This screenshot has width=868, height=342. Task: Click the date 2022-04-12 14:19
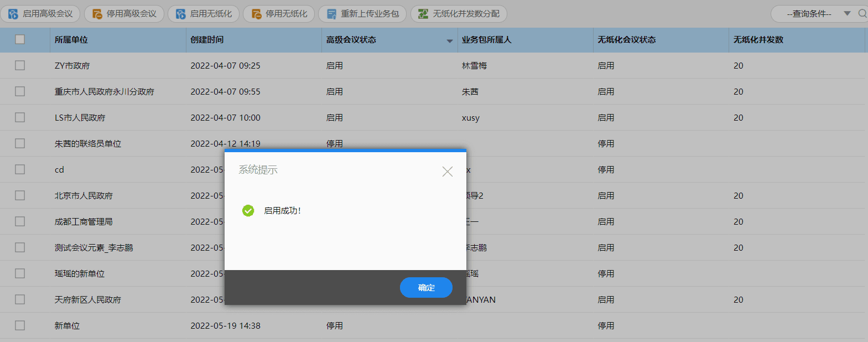[225, 143]
